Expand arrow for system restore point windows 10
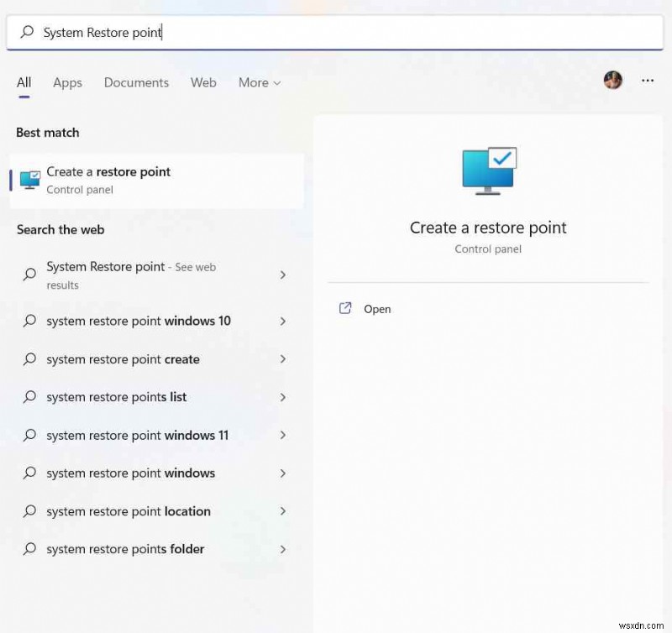This screenshot has height=633, width=672. coord(283,321)
